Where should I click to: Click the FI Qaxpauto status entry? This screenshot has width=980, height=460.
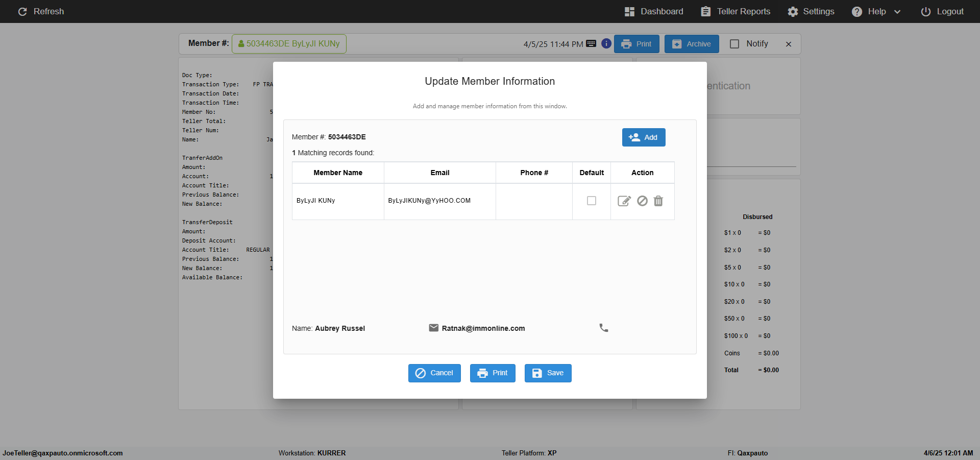click(x=748, y=453)
